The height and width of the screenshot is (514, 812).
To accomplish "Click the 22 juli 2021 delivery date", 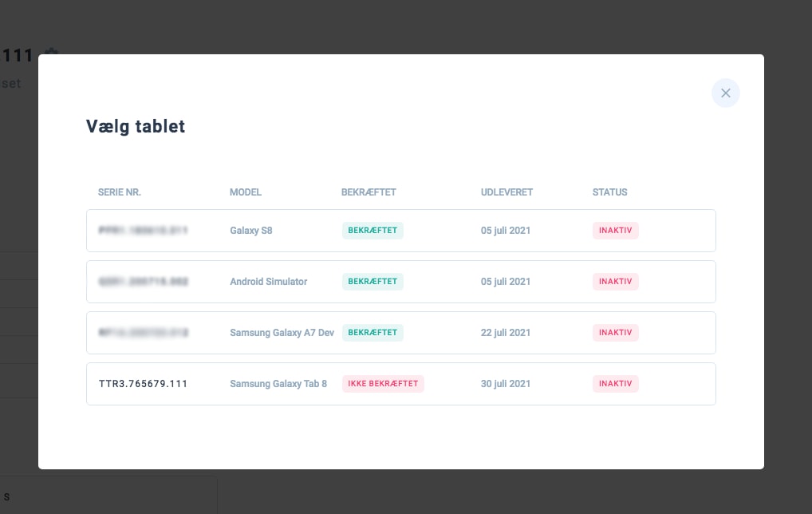I will pyautogui.click(x=506, y=333).
